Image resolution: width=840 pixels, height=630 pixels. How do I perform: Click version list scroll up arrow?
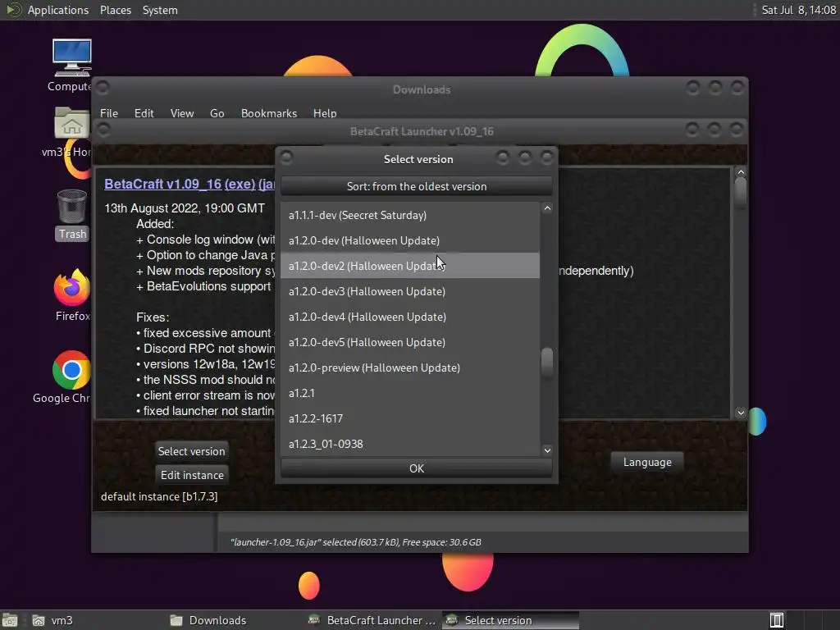[x=547, y=208]
